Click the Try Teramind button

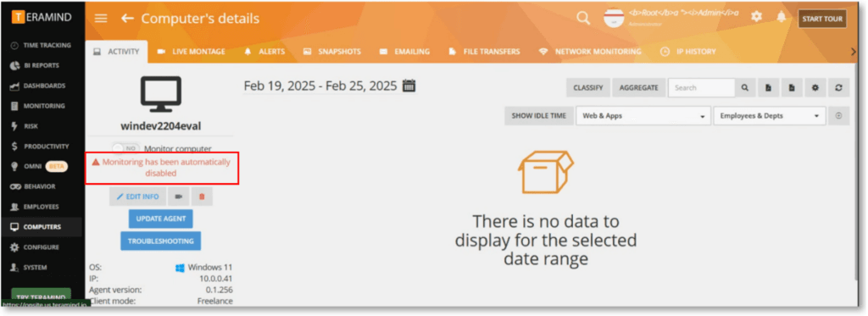pyautogui.click(x=42, y=296)
